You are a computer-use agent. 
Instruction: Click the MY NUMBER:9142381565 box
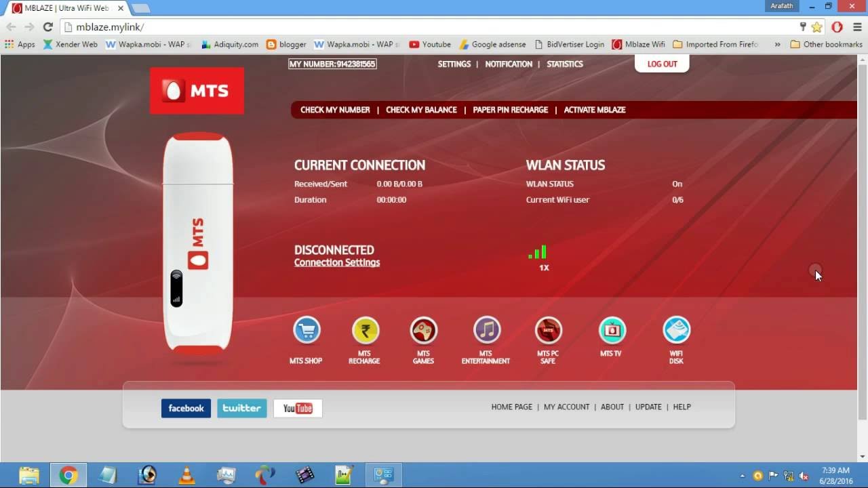332,64
